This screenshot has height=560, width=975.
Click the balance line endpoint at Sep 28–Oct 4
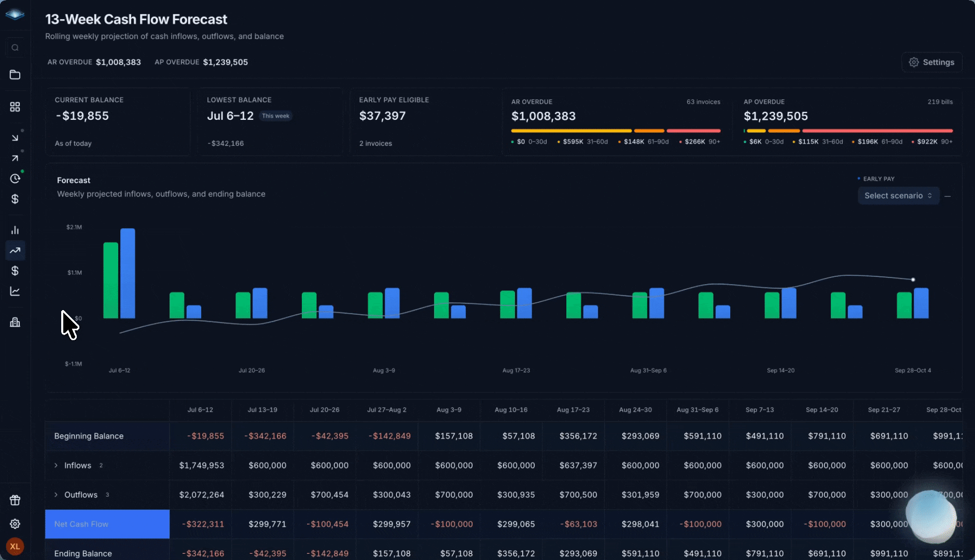pyautogui.click(x=913, y=279)
